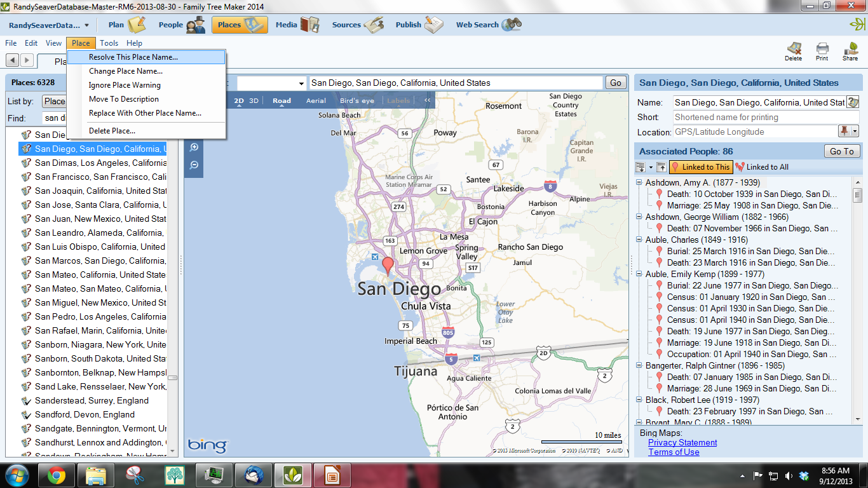
Task: Open the Sources workspace
Action: pos(357,25)
